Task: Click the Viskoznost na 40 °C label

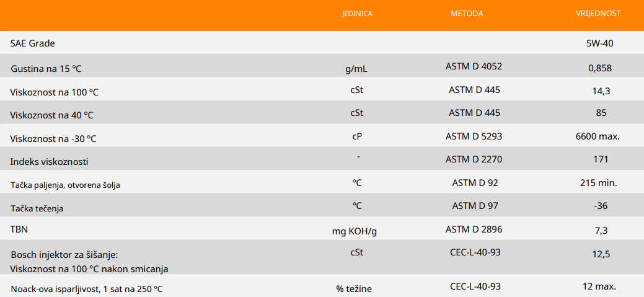Action: (52, 115)
